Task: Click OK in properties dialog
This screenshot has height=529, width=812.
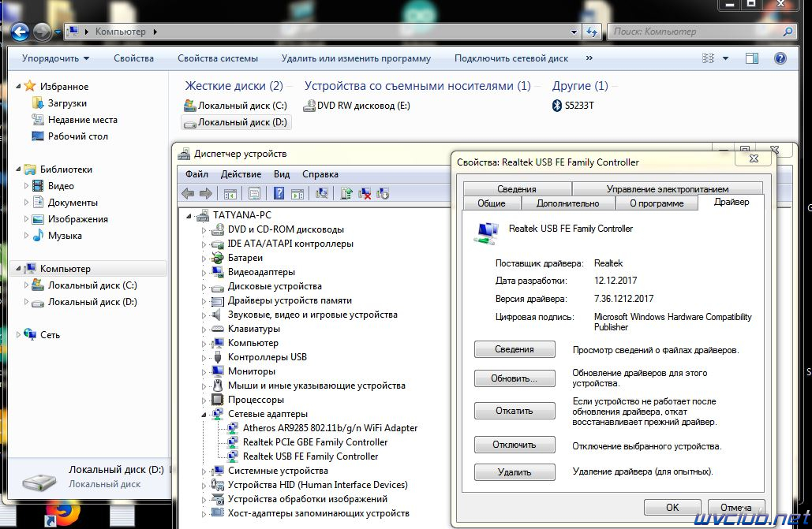Action: pyautogui.click(x=672, y=507)
